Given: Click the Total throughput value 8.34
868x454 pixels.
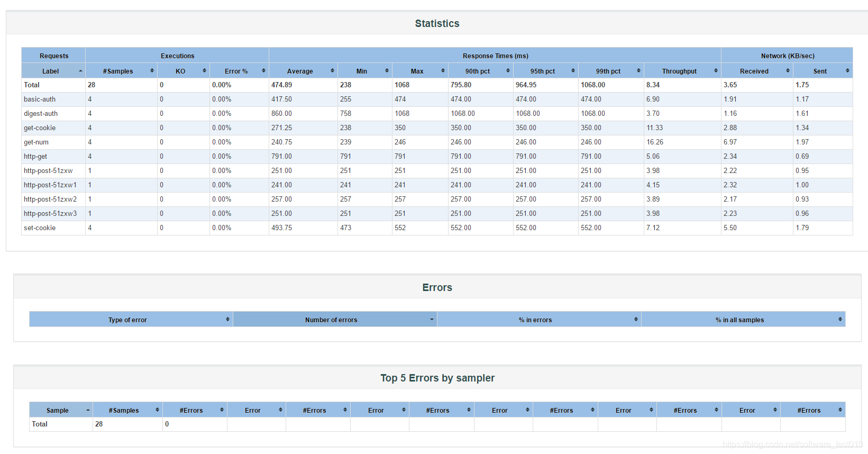Looking at the screenshot, I should [653, 85].
